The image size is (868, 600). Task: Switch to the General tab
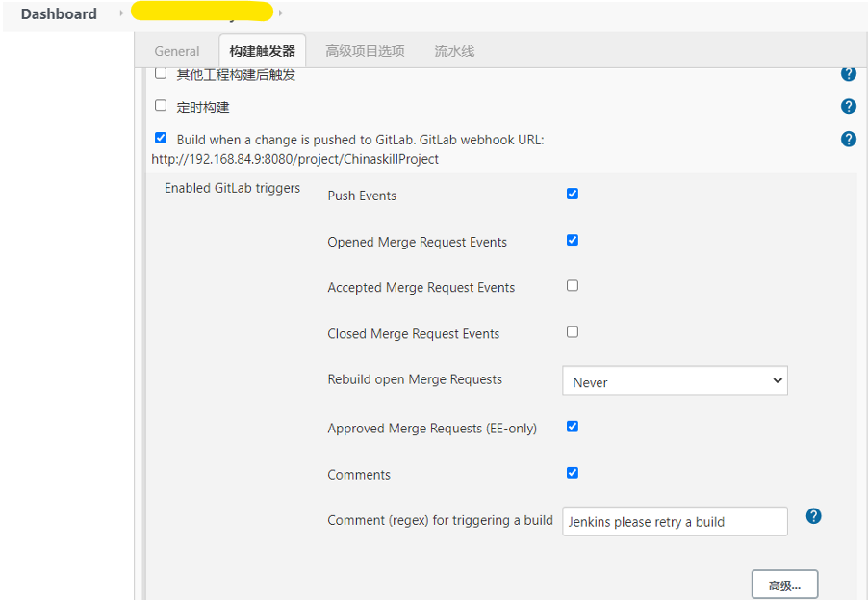(177, 51)
